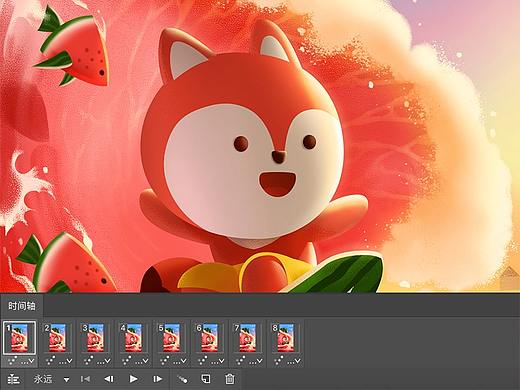Select frame 6 thumbnail

209,338
